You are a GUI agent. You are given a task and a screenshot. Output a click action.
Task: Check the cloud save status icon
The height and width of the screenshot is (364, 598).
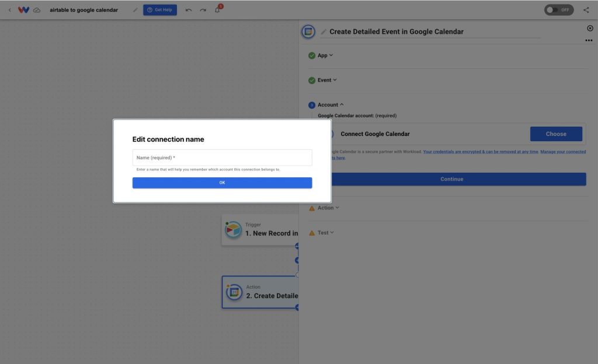37,10
